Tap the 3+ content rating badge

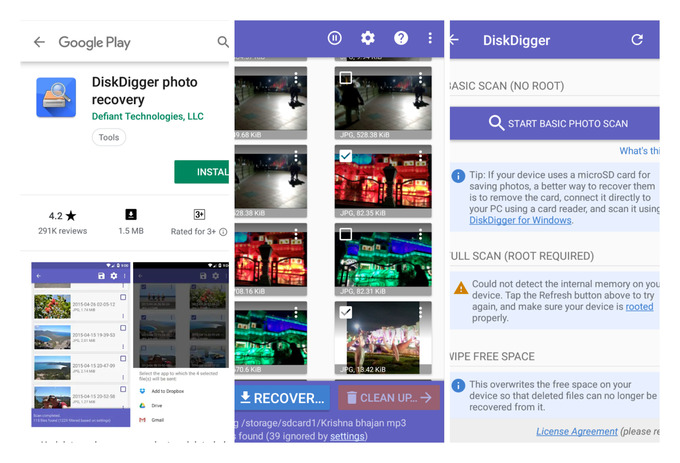199,215
